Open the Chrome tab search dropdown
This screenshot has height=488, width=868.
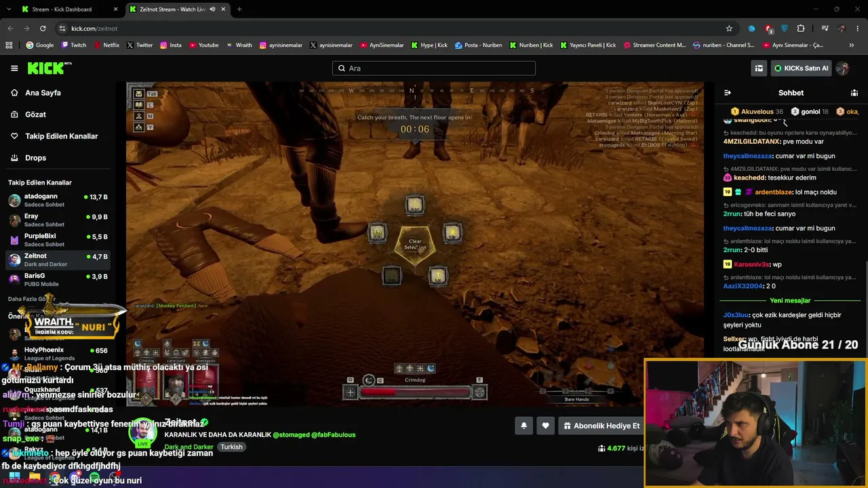tap(10, 9)
